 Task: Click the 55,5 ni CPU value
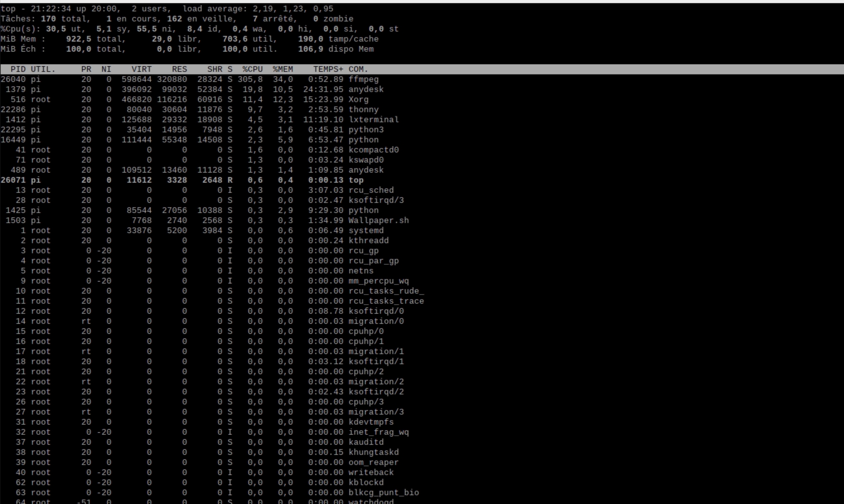(154, 29)
